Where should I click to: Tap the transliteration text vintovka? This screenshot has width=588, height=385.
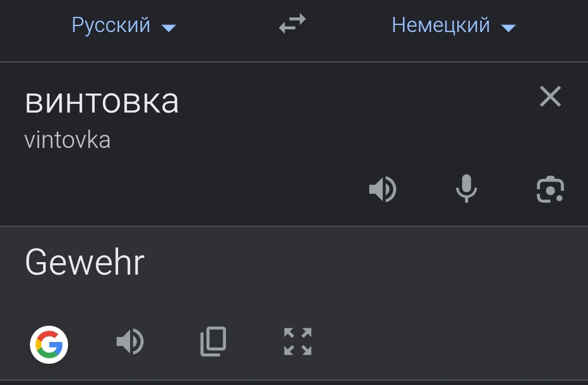point(68,140)
